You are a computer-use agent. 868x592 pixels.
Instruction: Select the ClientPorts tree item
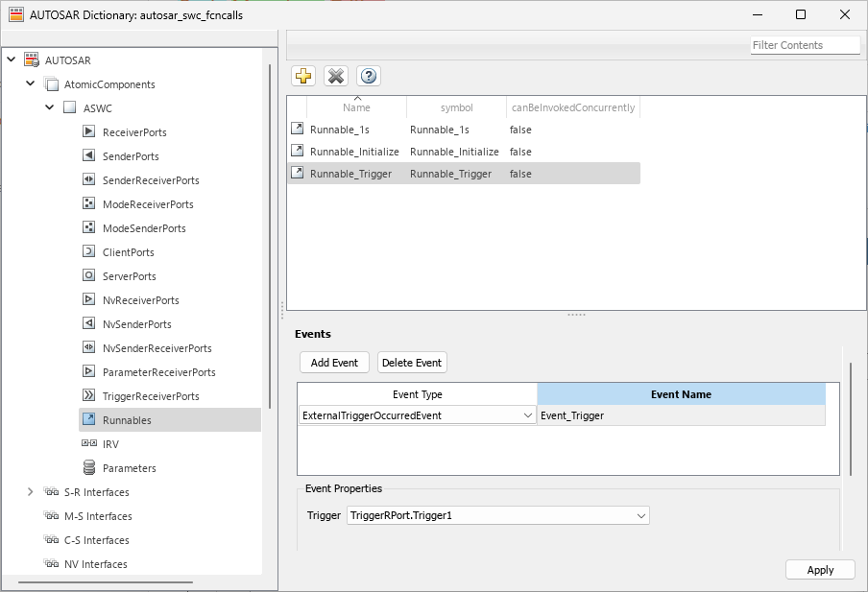[x=129, y=252]
